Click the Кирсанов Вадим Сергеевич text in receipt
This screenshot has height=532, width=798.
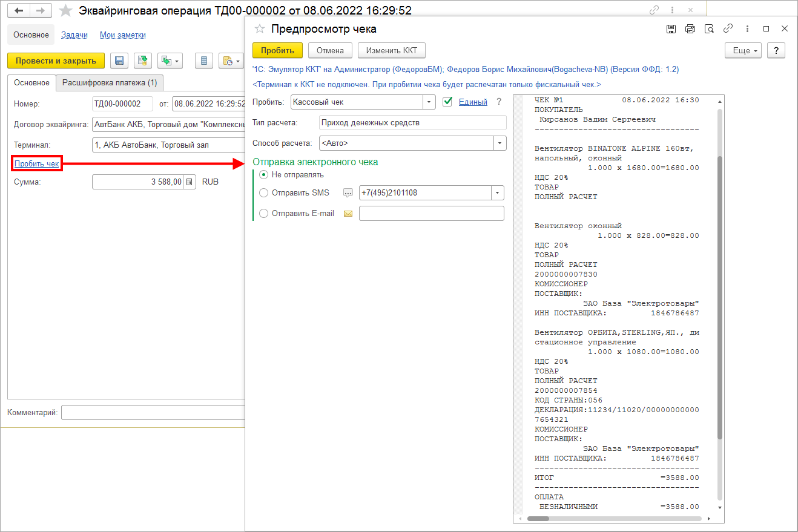coord(598,119)
